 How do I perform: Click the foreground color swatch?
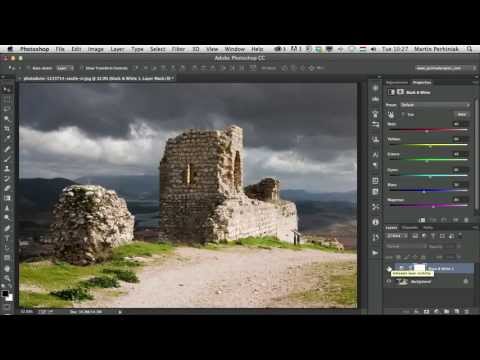[5, 294]
